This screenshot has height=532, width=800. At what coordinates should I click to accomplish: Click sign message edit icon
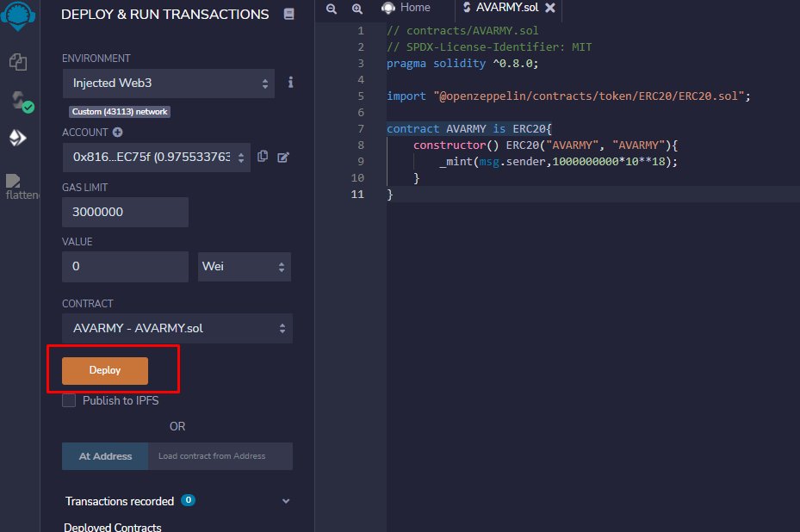pyautogui.click(x=283, y=157)
